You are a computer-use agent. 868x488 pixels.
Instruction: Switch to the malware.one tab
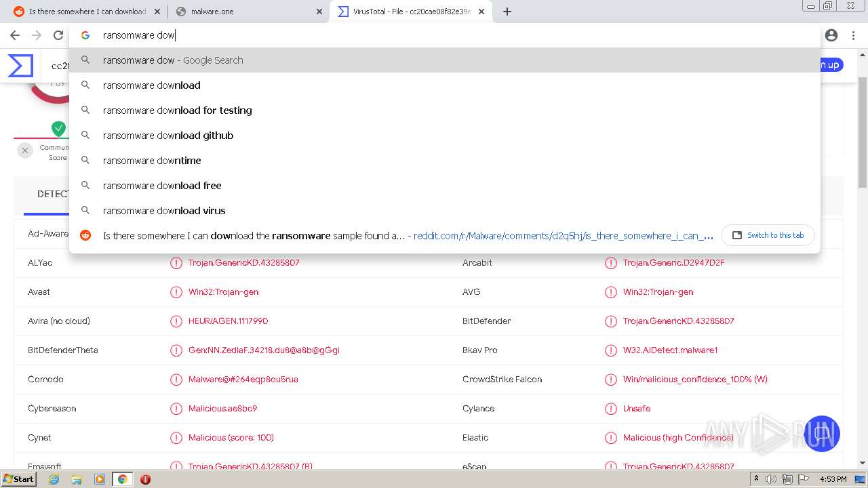[x=248, y=12]
